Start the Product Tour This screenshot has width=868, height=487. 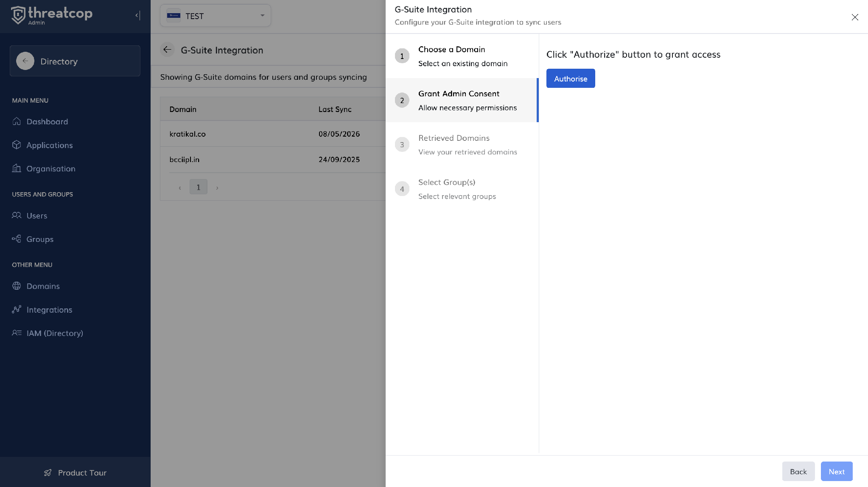coord(75,473)
